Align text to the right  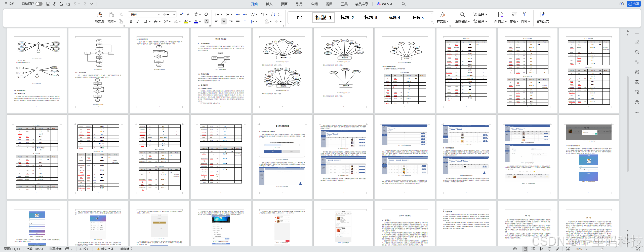point(231,22)
